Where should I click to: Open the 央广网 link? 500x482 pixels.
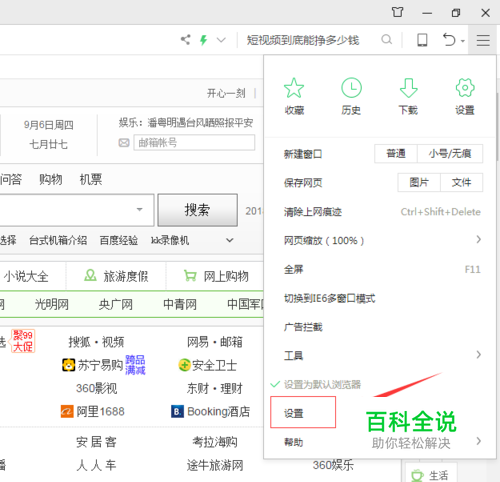pyautogui.click(x=116, y=304)
